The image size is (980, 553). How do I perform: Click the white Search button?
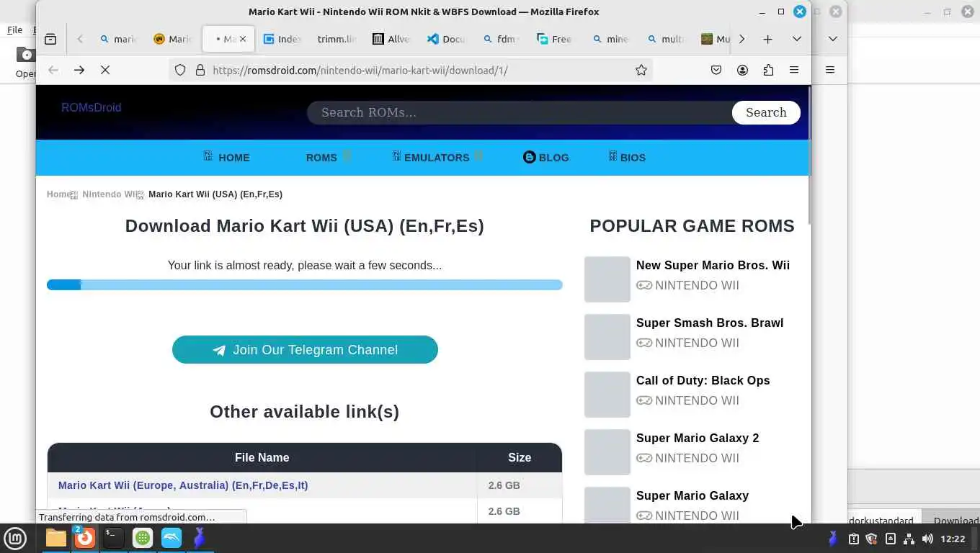tap(766, 112)
